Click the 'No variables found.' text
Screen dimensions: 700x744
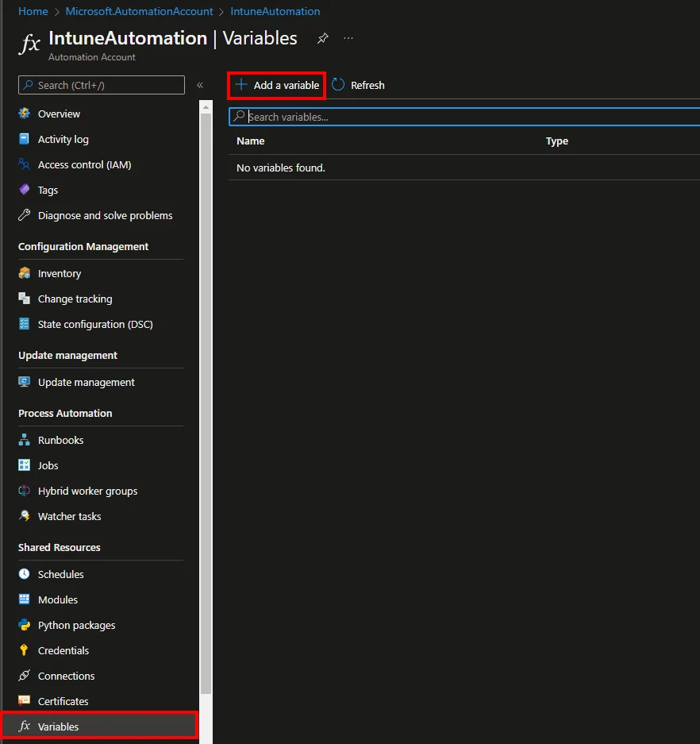point(281,168)
